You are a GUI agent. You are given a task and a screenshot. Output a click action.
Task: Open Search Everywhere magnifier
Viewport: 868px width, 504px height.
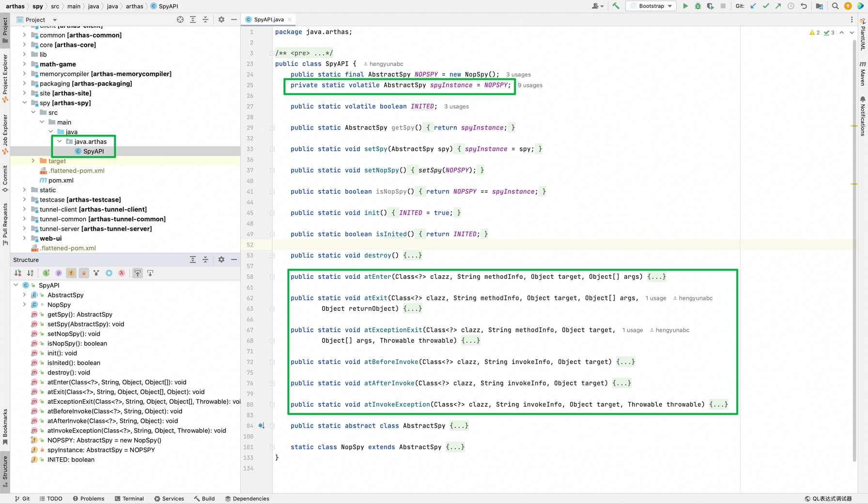coord(836,6)
